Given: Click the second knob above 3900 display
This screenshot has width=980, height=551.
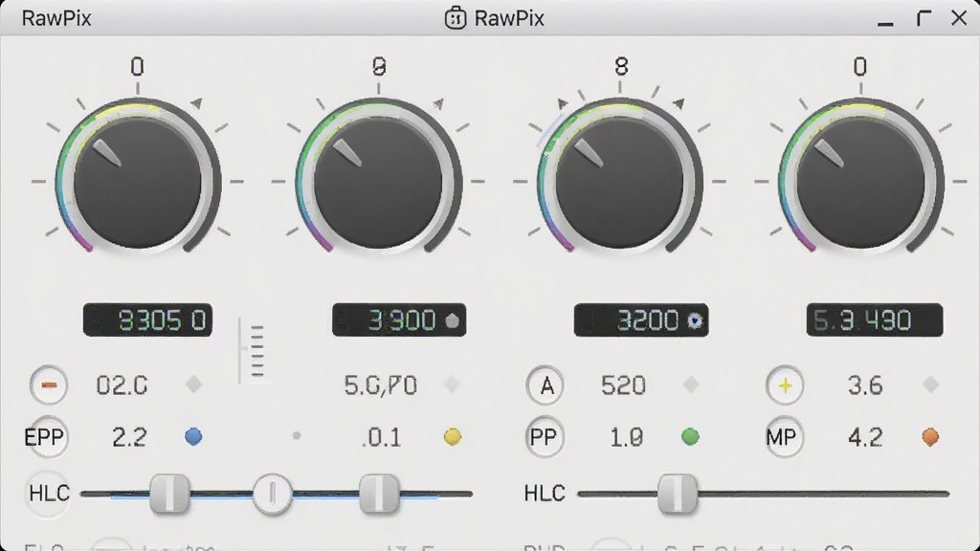Looking at the screenshot, I should pos(378,181).
